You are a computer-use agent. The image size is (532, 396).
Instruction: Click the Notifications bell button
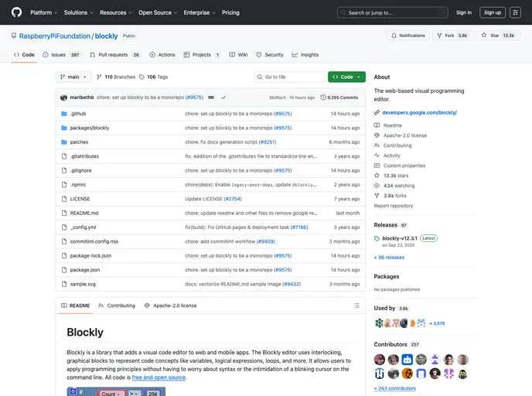pos(408,36)
